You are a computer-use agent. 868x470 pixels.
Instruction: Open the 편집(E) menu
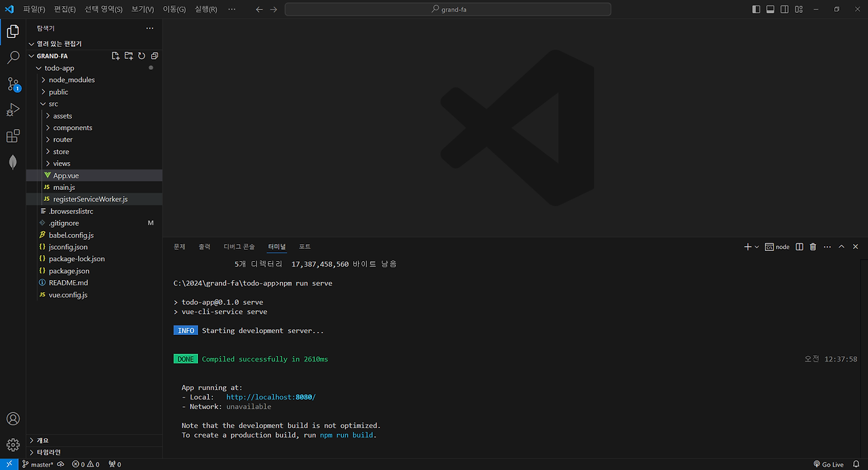pyautogui.click(x=65, y=9)
